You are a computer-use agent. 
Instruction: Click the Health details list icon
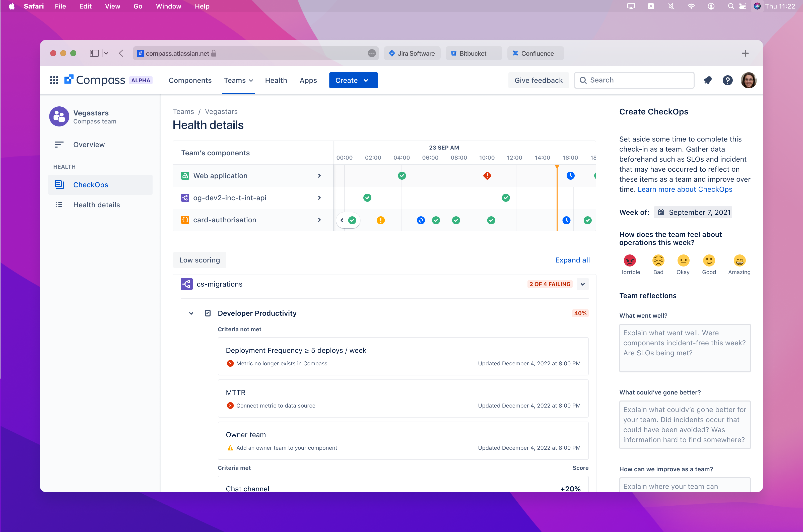[59, 205]
